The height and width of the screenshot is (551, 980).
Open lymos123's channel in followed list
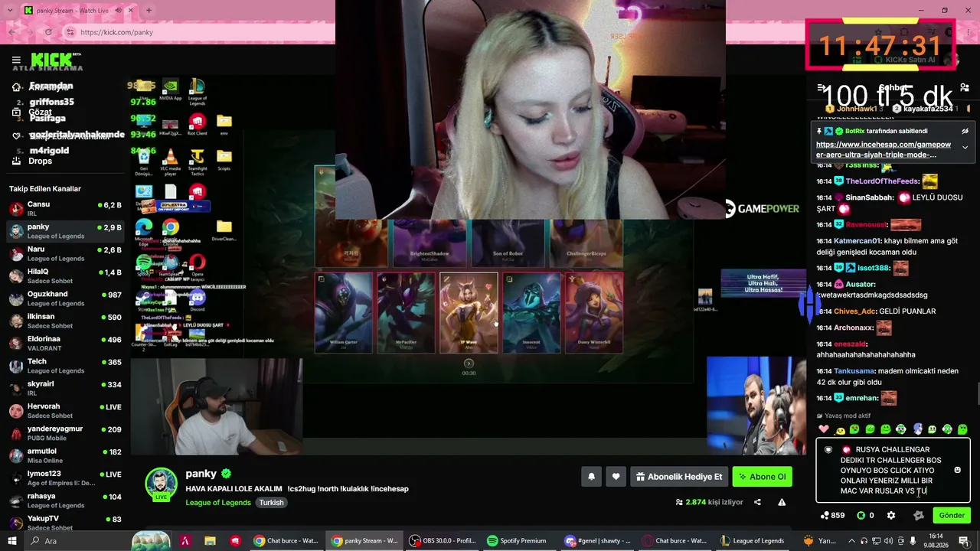(x=65, y=478)
